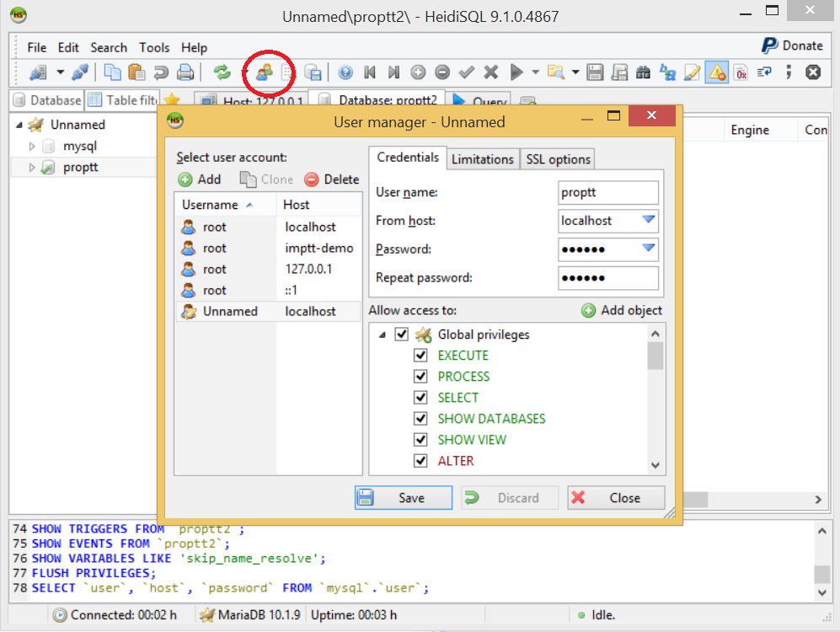Viewport: 840px width, 632px height.
Task: Click the privileges list vertical scrollbar
Action: [655, 396]
